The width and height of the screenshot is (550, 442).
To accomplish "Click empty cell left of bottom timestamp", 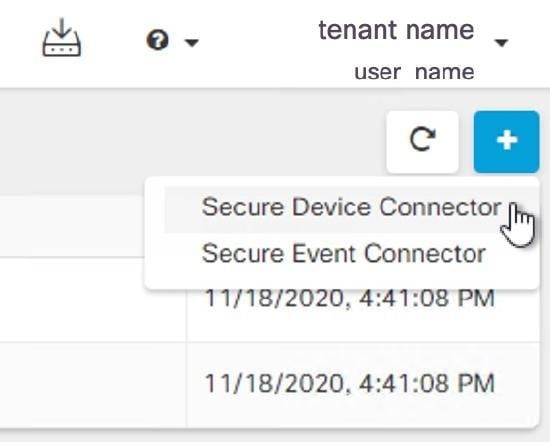I will [93, 385].
